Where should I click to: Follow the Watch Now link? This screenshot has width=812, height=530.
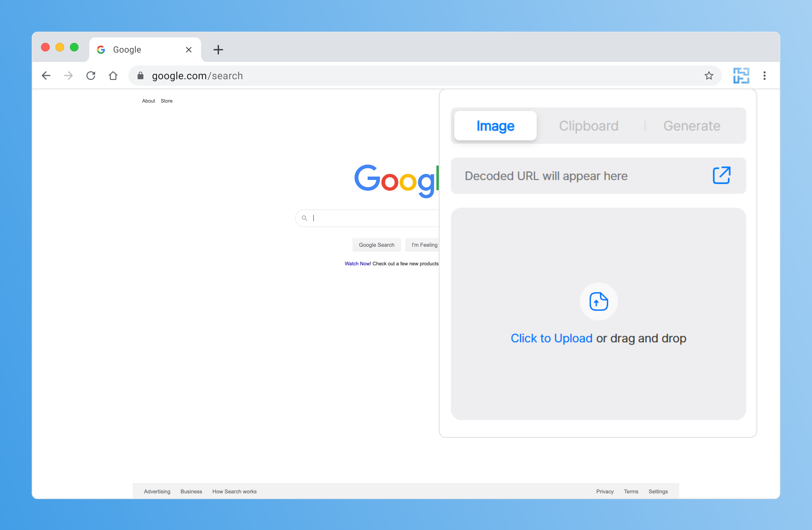click(357, 264)
